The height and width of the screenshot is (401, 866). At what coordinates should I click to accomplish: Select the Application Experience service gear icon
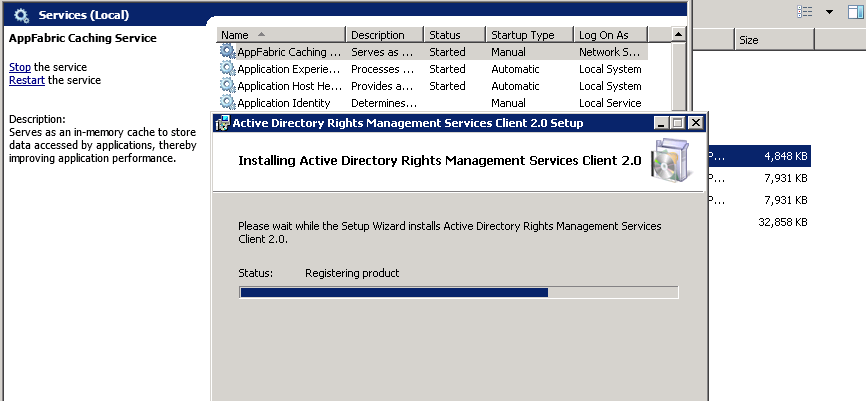[228, 69]
